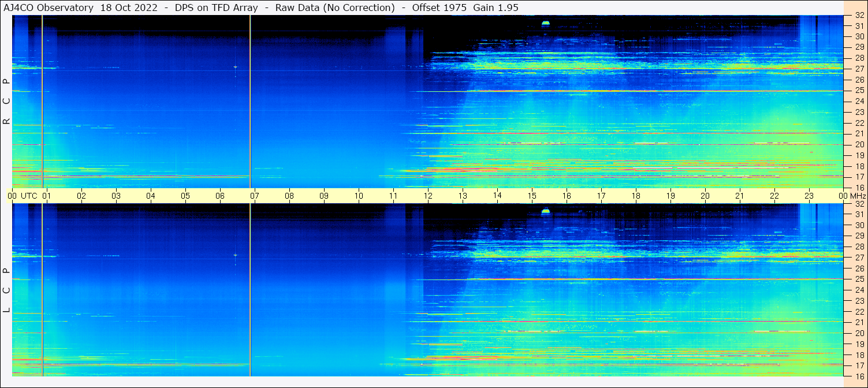Click the "22" hour label on time axis
Viewport: 868px width, 388px height.
pyautogui.click(x=774, y=196)
